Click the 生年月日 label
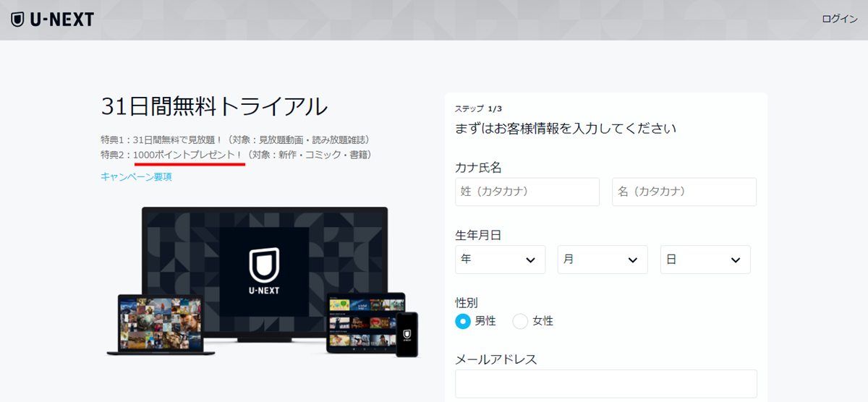 click(x=478, y=235)
